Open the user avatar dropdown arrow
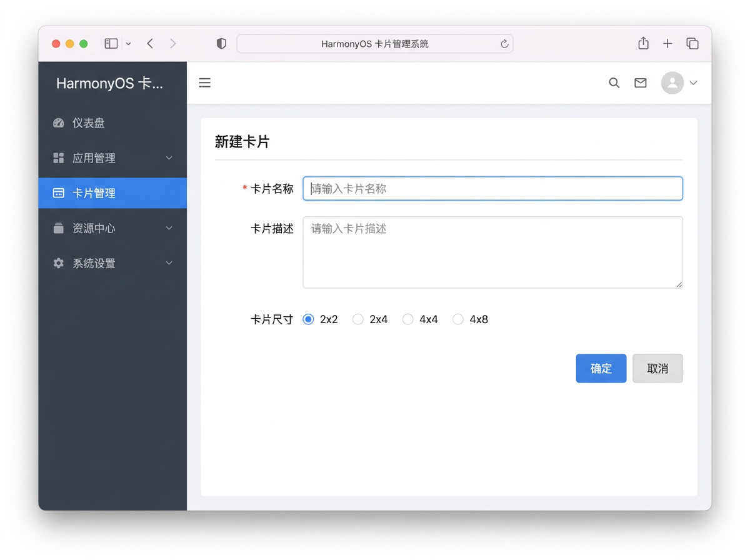Viewport: 750px width, 560px height. click(693, 82)
